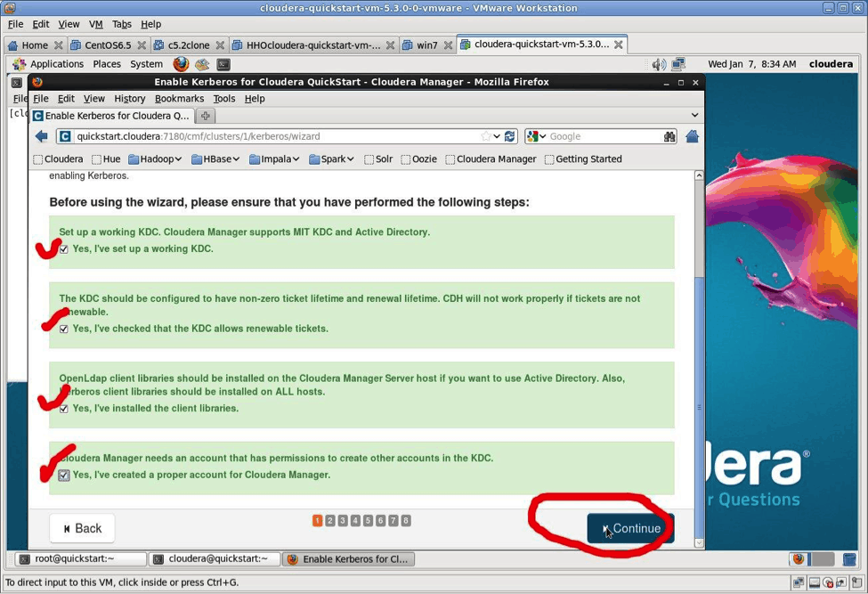Open the terminal launcher in GNOME panel

223,64
